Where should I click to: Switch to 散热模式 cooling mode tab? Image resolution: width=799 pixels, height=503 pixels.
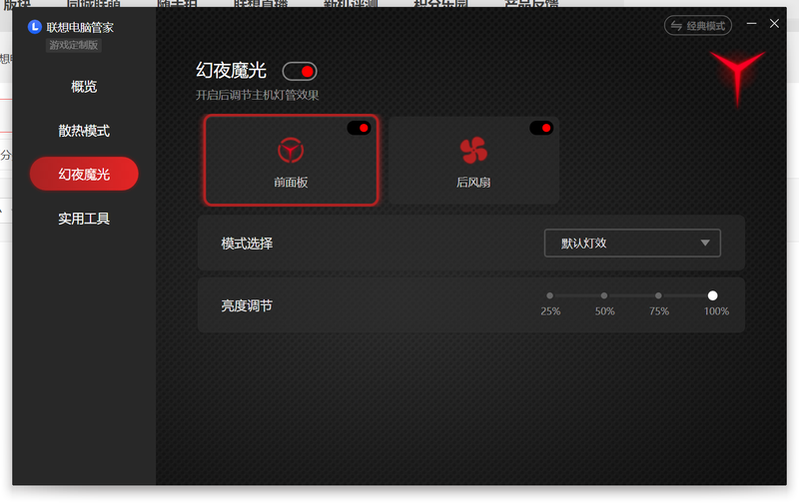84,131
